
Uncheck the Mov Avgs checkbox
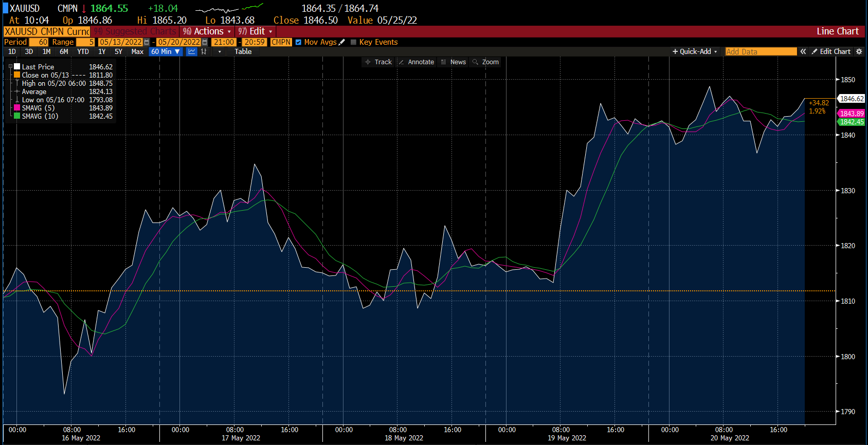298,42
